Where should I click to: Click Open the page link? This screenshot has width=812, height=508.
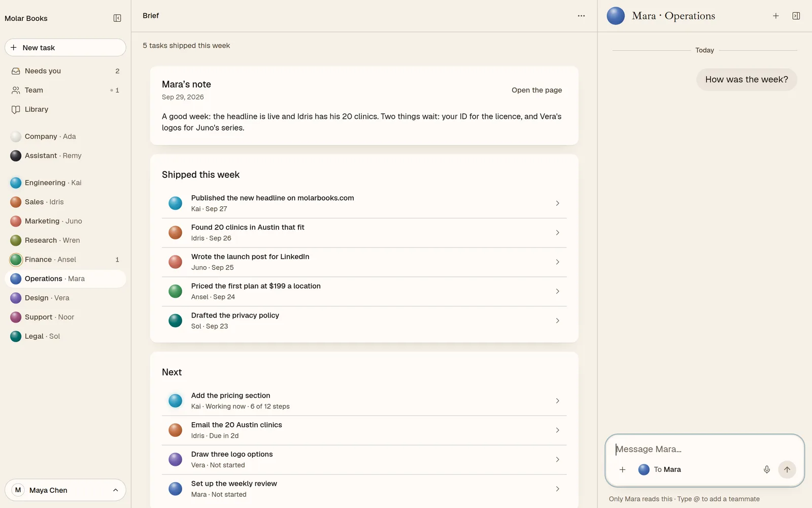point(536,90)
